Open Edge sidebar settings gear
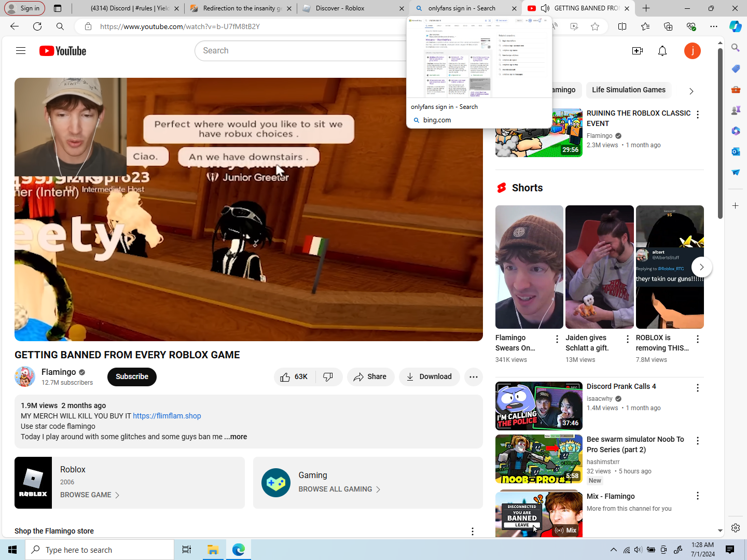This screenshot has width=747, height=560. click(x=736, y=528)
